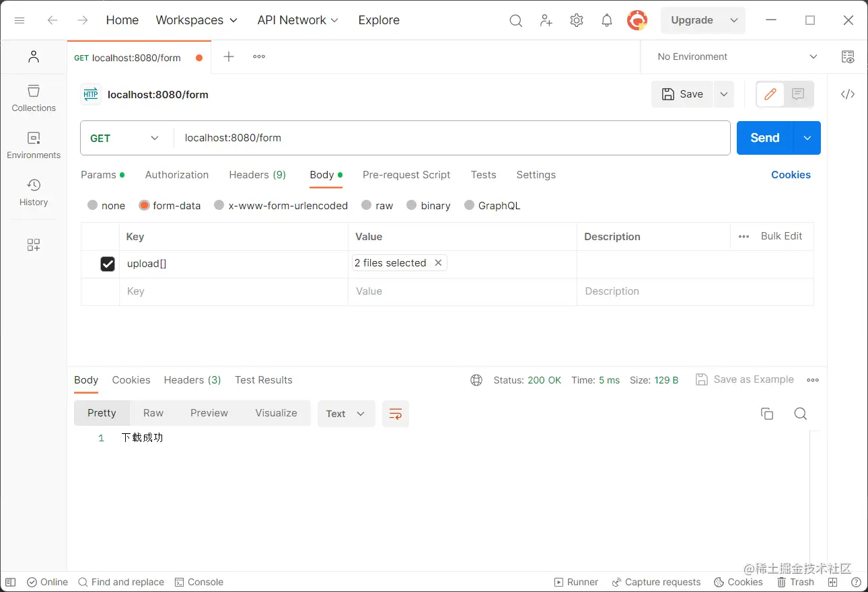Open the Tests tab
868x592 pixels.
[483, 175]
